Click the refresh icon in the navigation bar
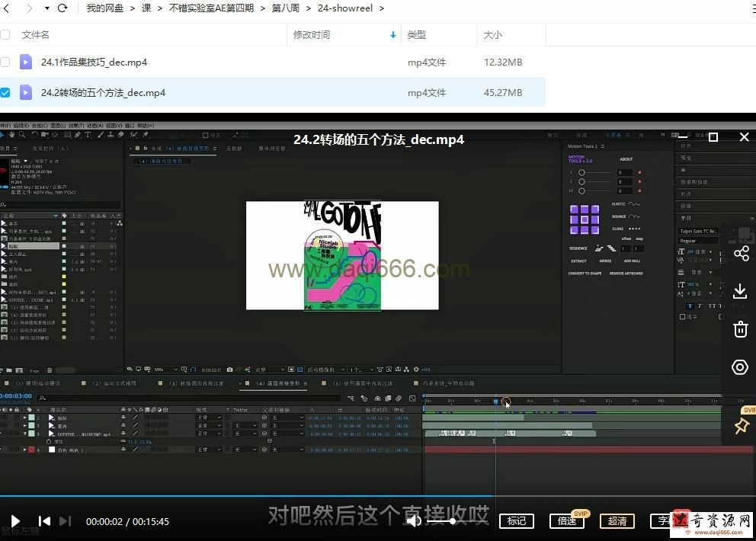The image size is (756, 541). tap(62, 8)
